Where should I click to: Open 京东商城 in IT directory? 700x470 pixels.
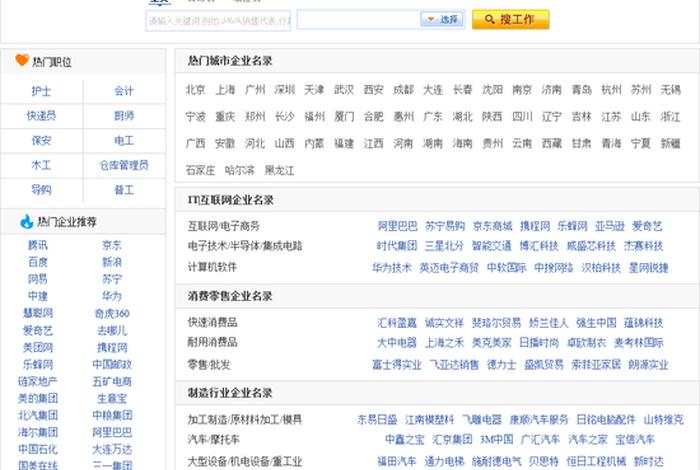click(492, 226)
